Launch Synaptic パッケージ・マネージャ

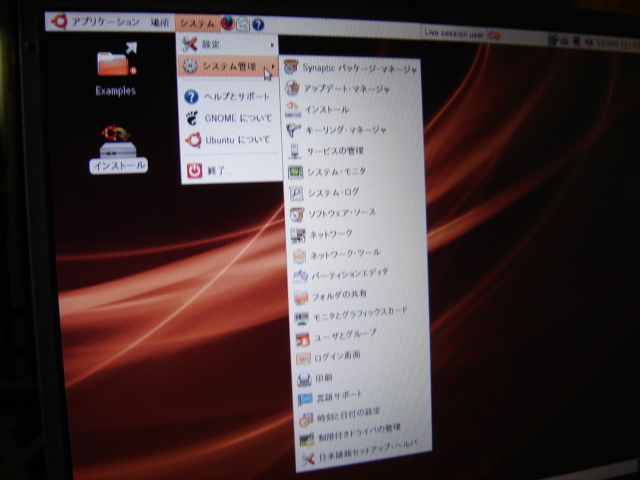point(351,69)
